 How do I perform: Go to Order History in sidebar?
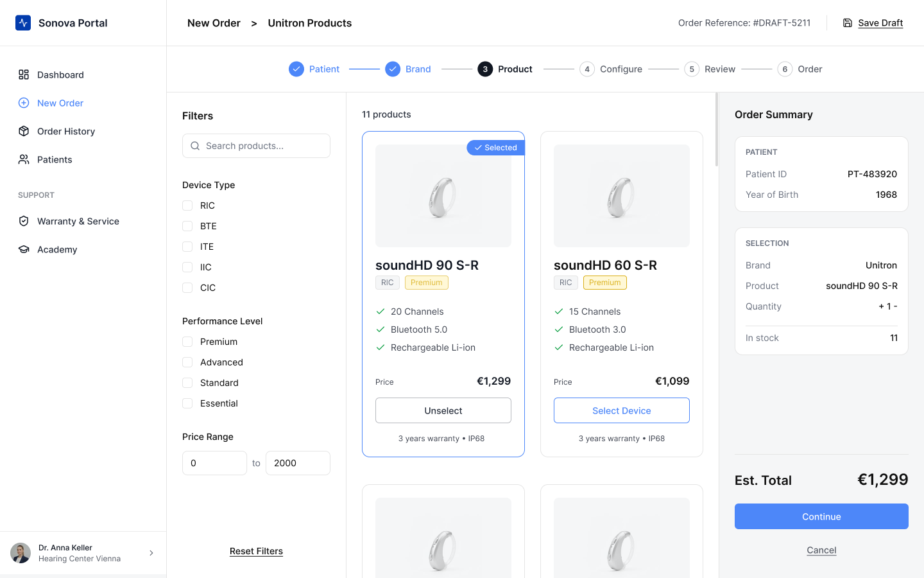tap(83, 131)
